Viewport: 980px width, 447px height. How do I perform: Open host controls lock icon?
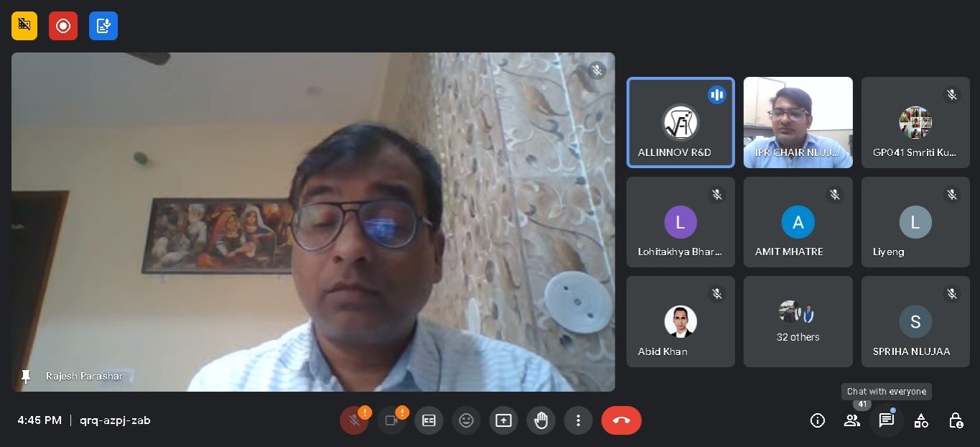(x=956, y=420)
